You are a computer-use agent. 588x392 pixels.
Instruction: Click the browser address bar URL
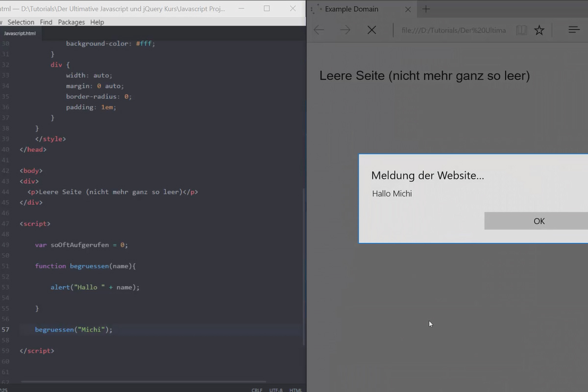click(x=453, y=30)
